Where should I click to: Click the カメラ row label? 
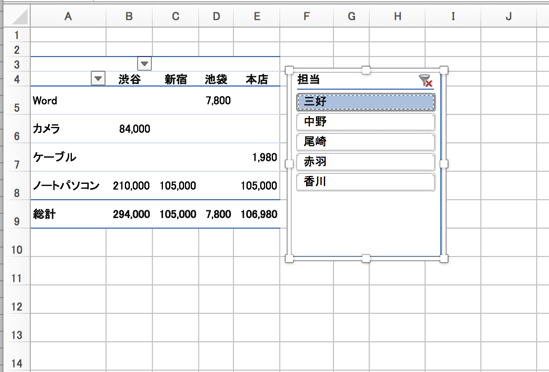(x=46, y=129)
